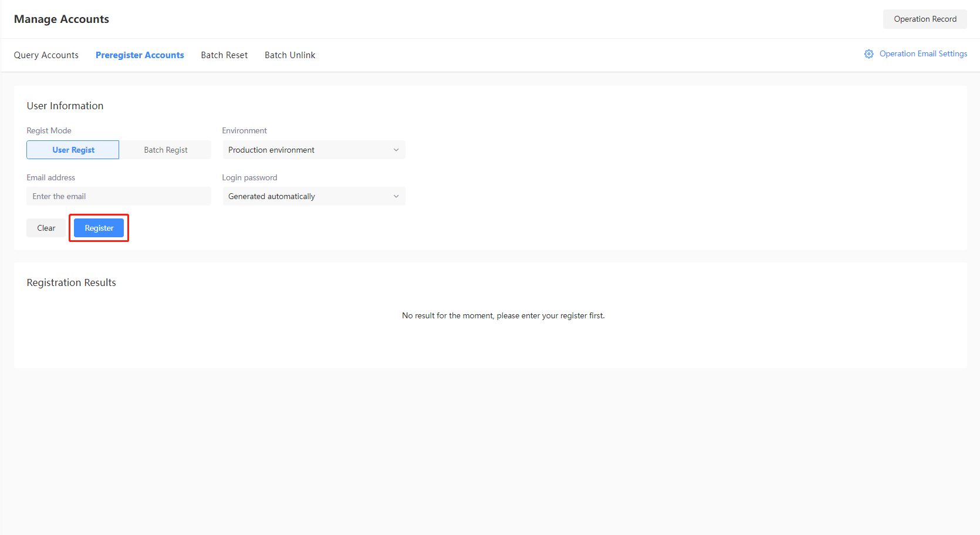
Task: Click the Environment dropdown chevron
Action: 397,150
